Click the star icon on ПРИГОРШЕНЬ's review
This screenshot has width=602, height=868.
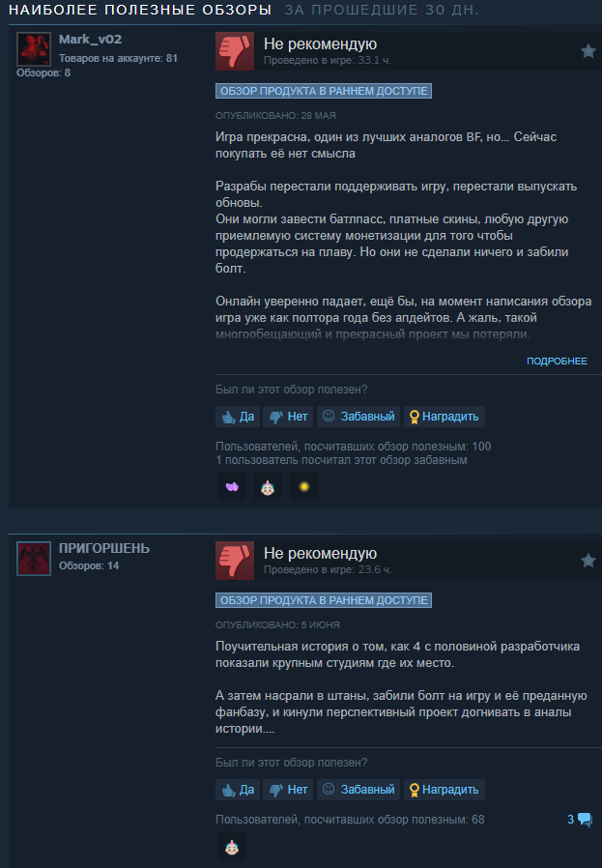tap(588, 561)
